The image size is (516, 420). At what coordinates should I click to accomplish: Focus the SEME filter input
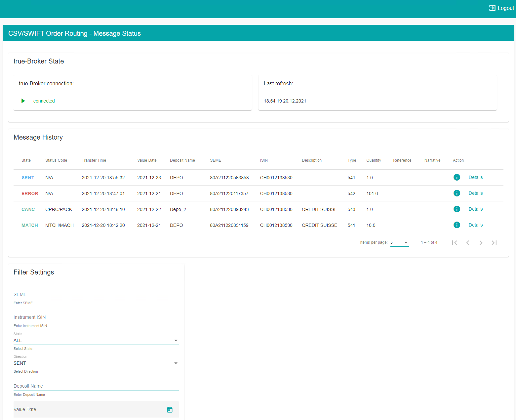tap(96, 294)
